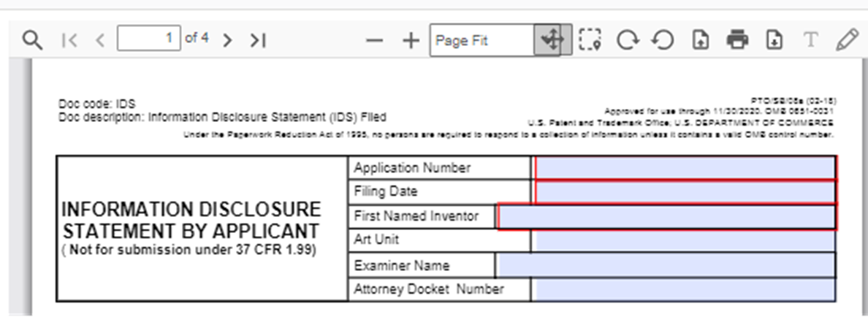Advance to the next page
Image resolution: width=868 pixels, height=320 pixels.
coord(227,40)
